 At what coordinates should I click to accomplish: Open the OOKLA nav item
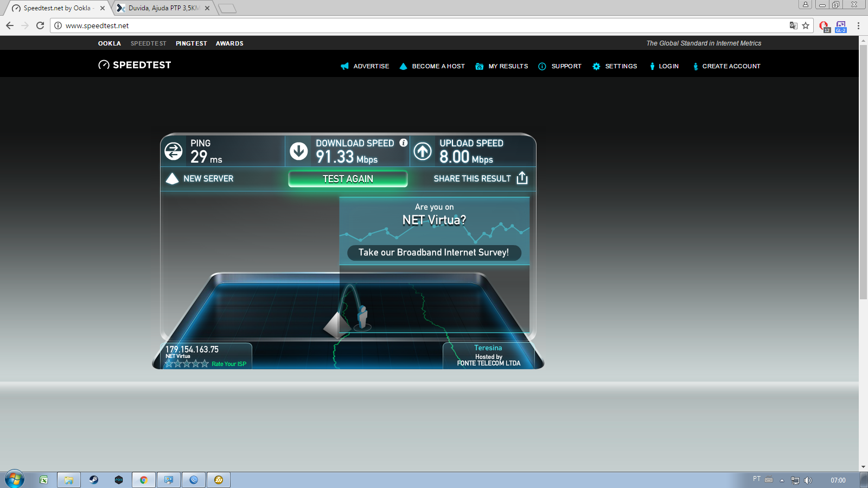tap(110, 43)
